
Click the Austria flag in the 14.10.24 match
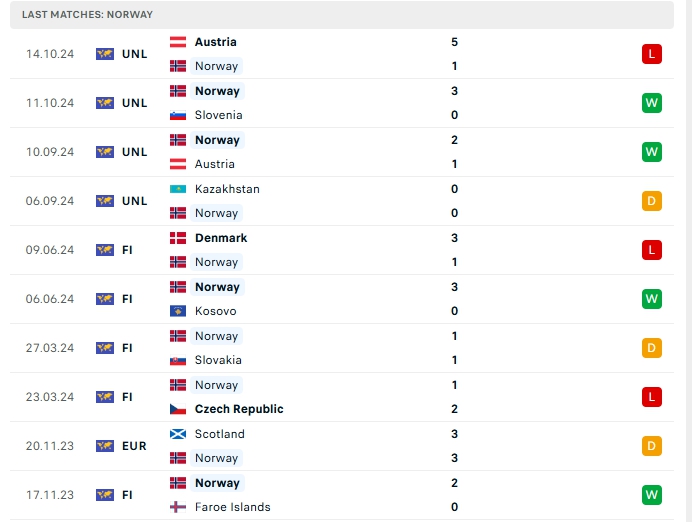[178, 42]
